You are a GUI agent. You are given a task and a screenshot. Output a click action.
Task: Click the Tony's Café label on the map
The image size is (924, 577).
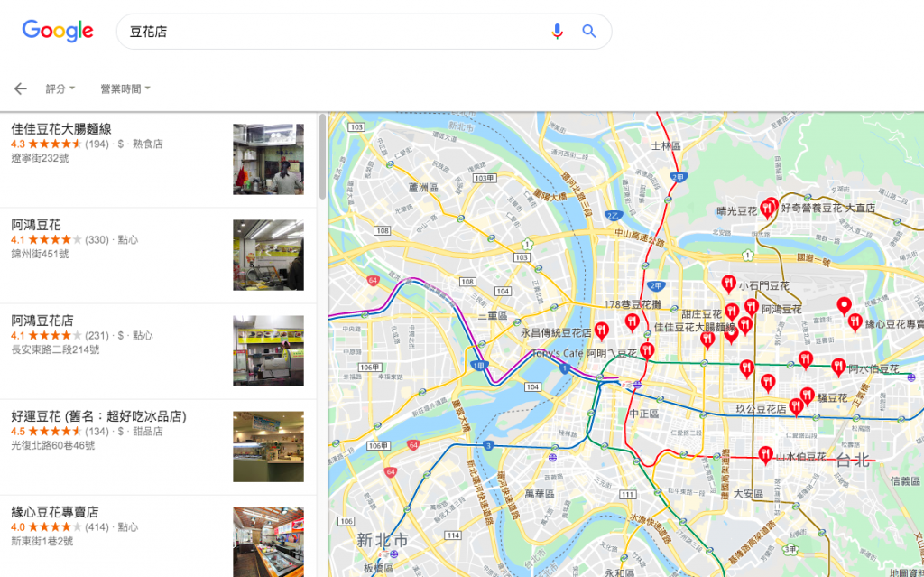pyautogui.click(x=557, y=353)
